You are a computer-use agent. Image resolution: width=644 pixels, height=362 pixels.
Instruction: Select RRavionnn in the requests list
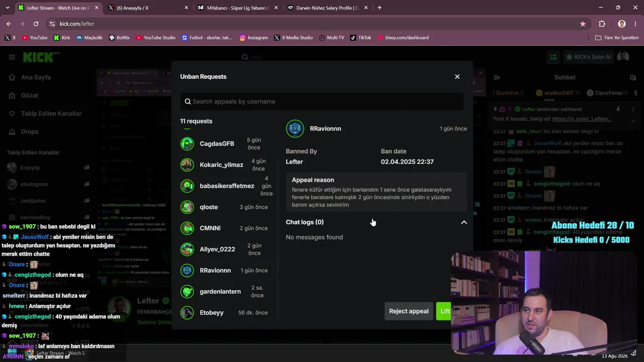pos(227,270)
